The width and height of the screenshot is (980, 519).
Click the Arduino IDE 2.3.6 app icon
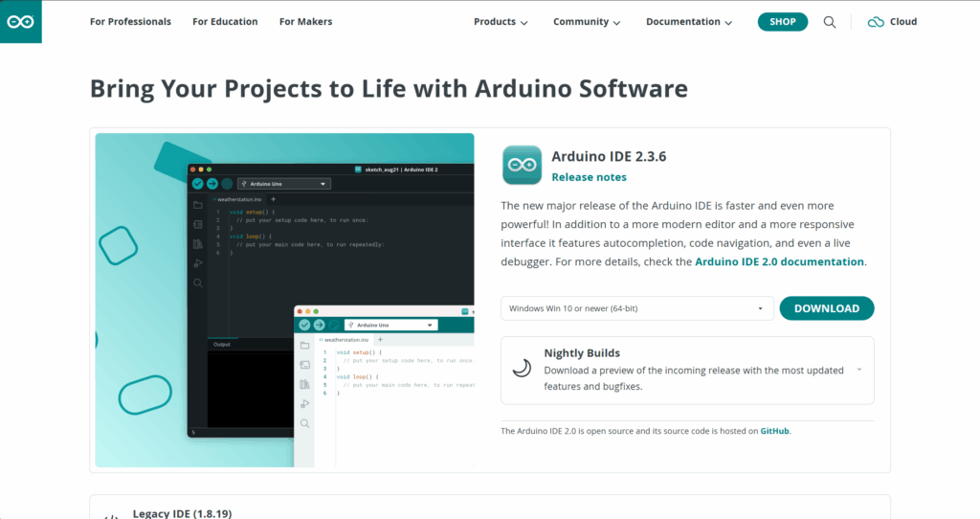[x=522, y=165]
